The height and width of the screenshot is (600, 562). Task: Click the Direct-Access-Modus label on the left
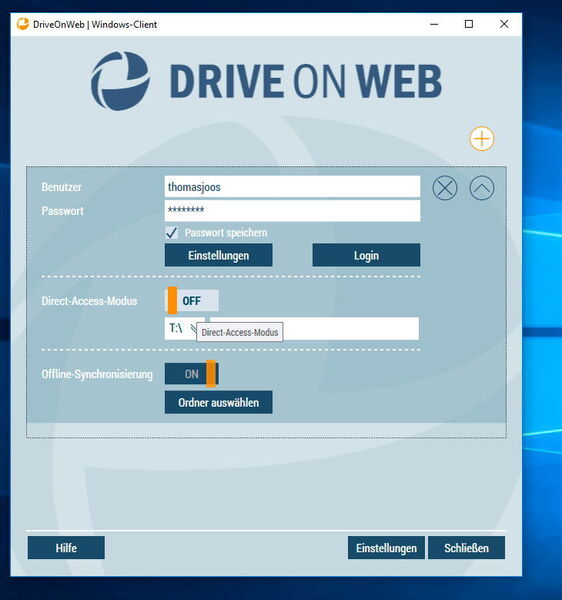click(x=89, y=301)
